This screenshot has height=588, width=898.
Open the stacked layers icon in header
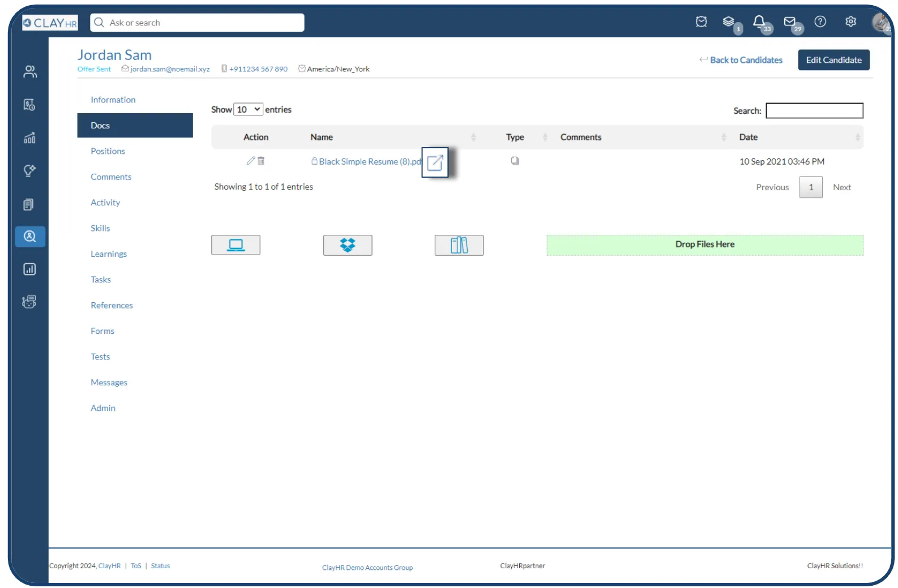tap(729, 22)
